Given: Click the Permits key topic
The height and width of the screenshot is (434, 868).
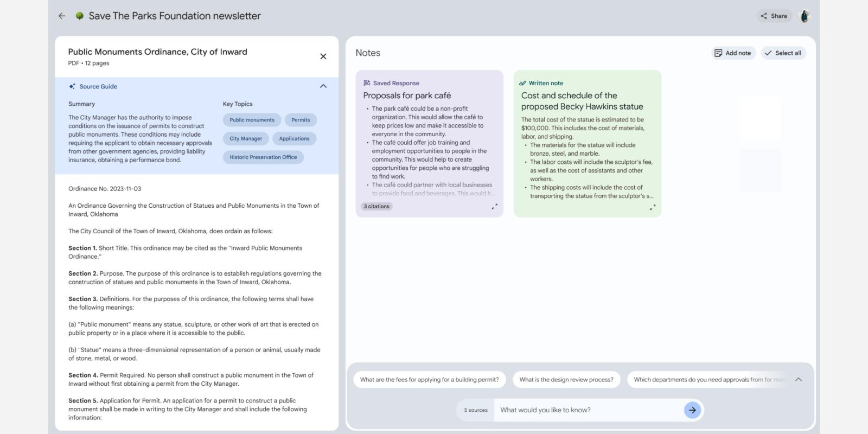Looking at the screenshot, I should 301,120.
